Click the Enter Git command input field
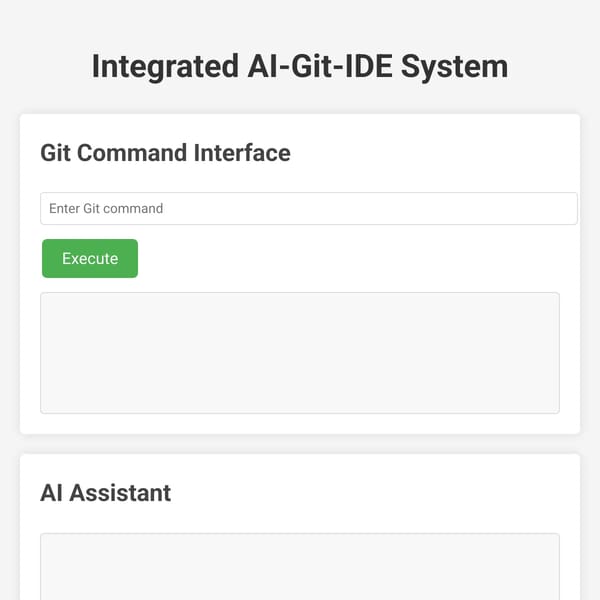Viewport: 600px width, 600px height. point(309,209)
